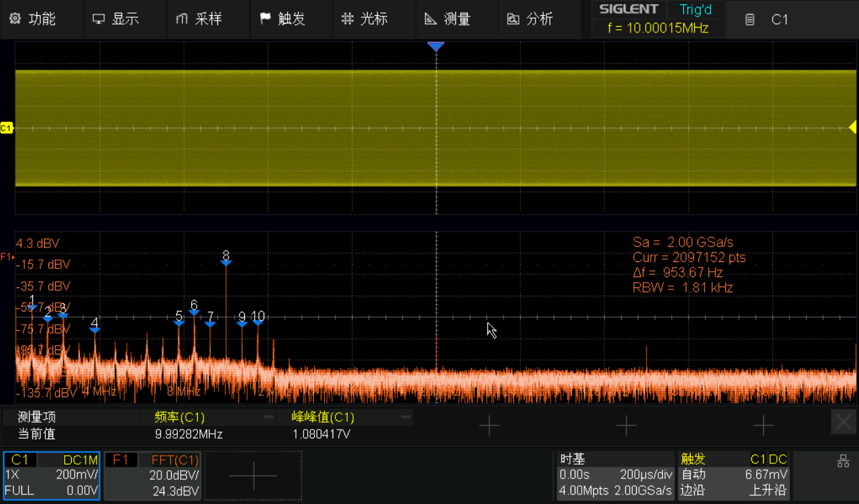The height and width of the screenshot is (504, 859).
Task: Click the Trig'd trigger status indicator
Action: [x=695, y=10]
